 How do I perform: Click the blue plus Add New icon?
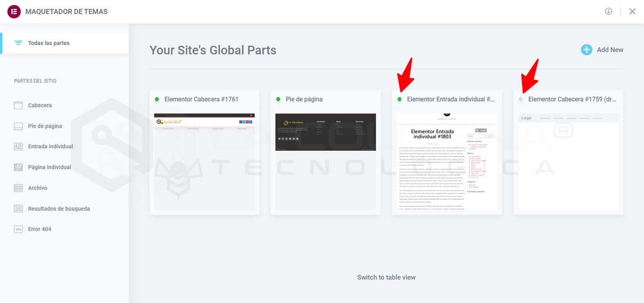click(586, 50)
